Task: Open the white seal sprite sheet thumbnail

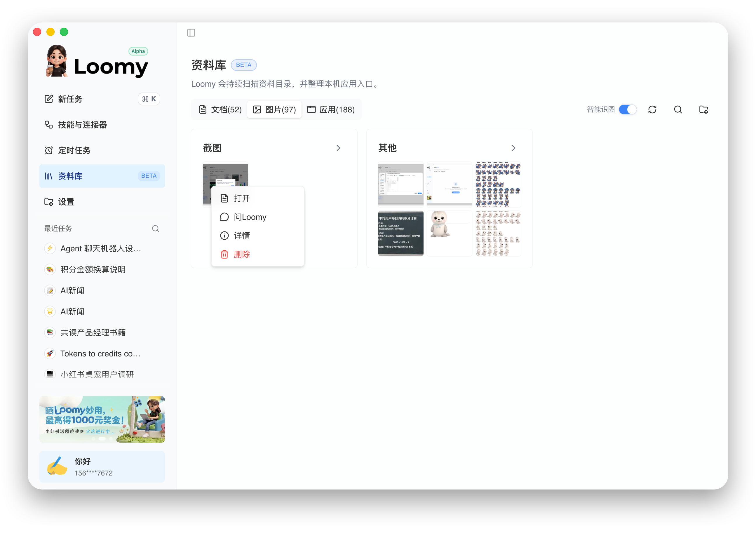Action: coord(498,233)
